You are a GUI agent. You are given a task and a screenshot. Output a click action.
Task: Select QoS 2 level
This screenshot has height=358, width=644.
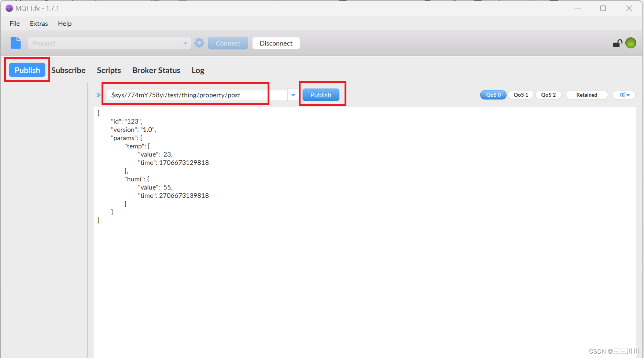point(548,95)
